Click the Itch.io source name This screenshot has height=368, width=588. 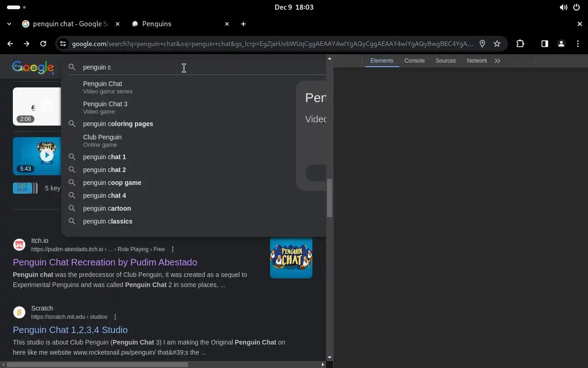40,241
